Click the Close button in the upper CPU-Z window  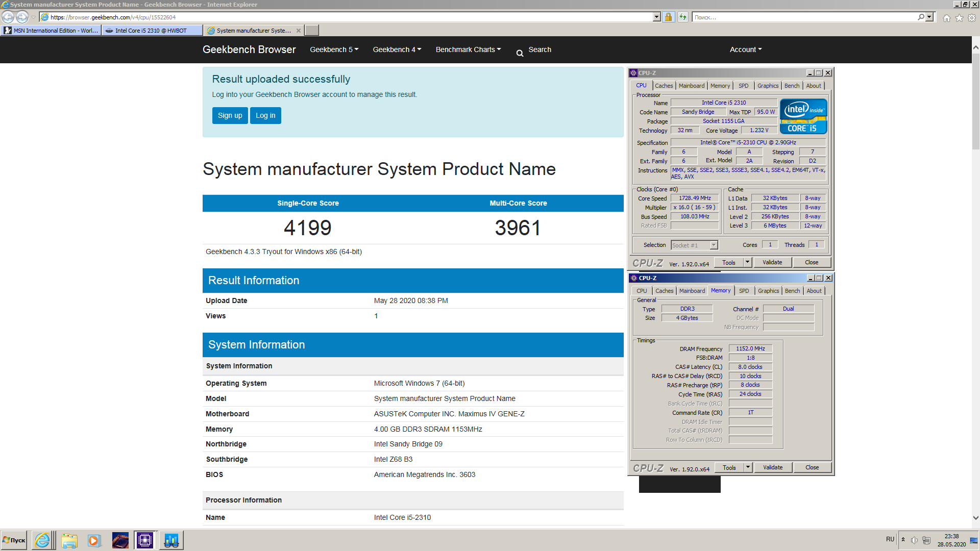812,263
